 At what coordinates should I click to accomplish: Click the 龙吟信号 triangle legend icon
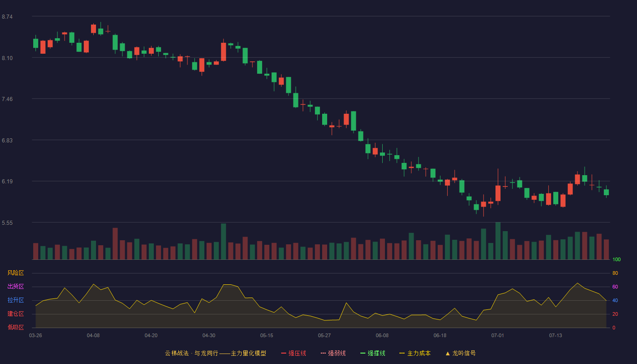[x=448, y=353]
